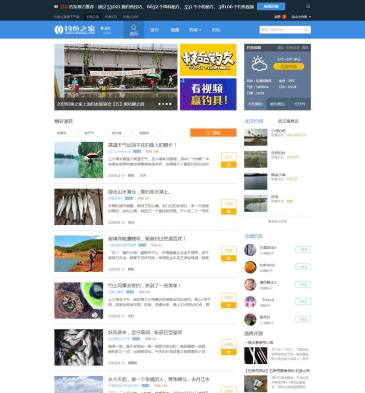The width and height of the screenshot is (365, 393).
Task: Click the carousel pagination dots
Action: [x=165, y=104]
